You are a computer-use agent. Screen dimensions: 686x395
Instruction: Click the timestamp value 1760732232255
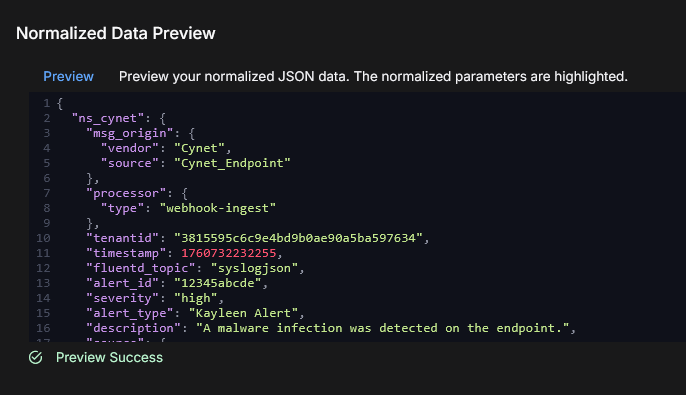pos(228,253)
